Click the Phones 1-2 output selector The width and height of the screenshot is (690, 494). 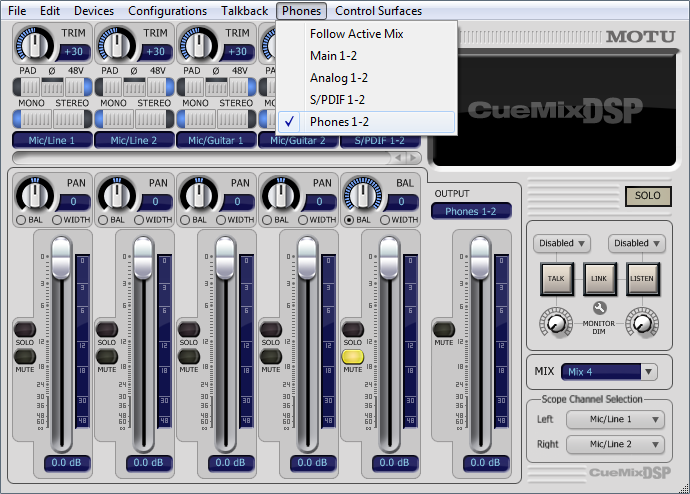[x=471, y=212]
